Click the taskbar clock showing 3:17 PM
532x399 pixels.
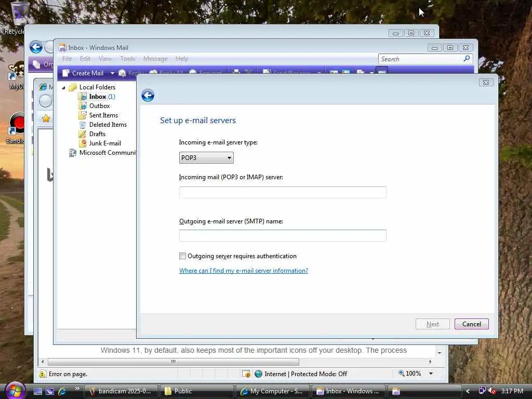[x=512, y=391]
